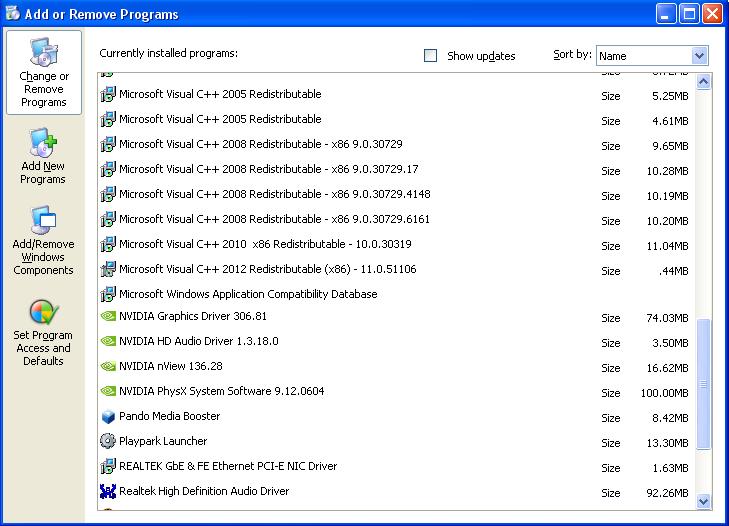Click the NVIDIA nView 136.28 icon
The width and height of the screenshot is (729, 526).
[108, 366]
